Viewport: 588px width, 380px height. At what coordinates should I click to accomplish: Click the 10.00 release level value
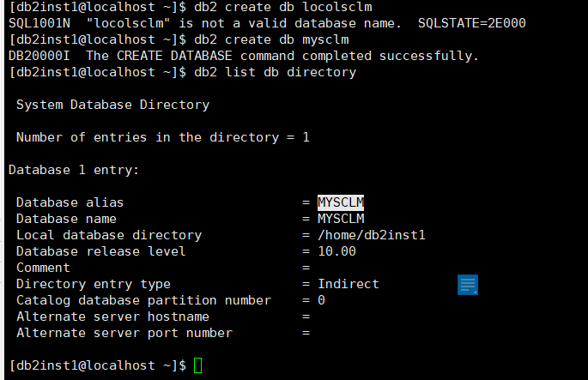point(336,251)
